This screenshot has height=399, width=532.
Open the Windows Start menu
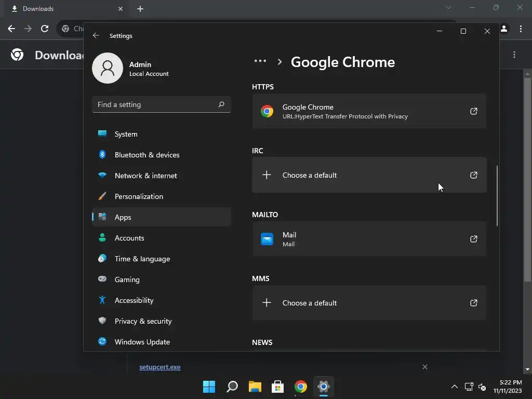(209, 387)
